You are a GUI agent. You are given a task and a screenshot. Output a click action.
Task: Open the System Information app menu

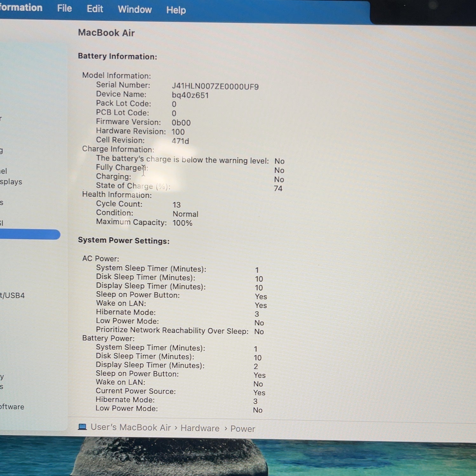pyautogui.click(x=21, y=7)
